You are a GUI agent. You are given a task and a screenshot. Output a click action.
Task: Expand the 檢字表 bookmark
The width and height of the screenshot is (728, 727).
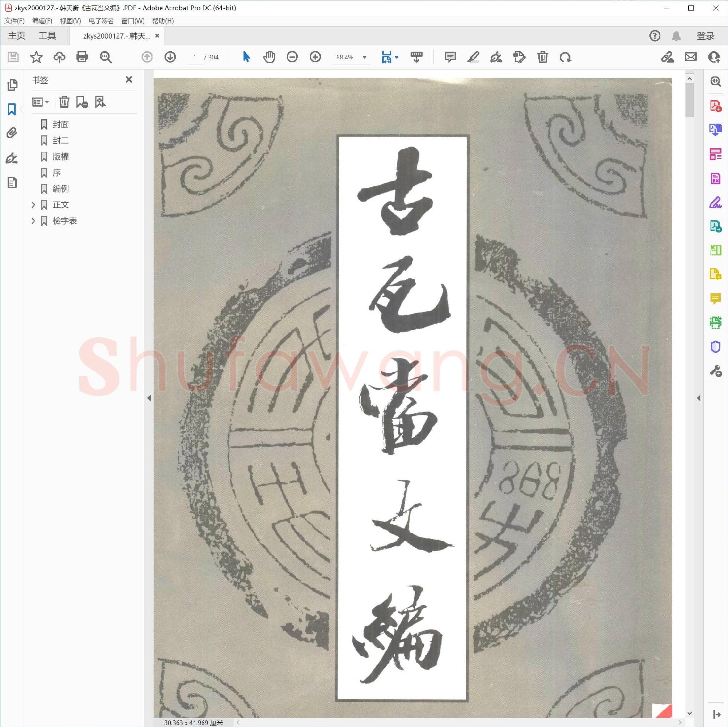(x=33, y=221)
